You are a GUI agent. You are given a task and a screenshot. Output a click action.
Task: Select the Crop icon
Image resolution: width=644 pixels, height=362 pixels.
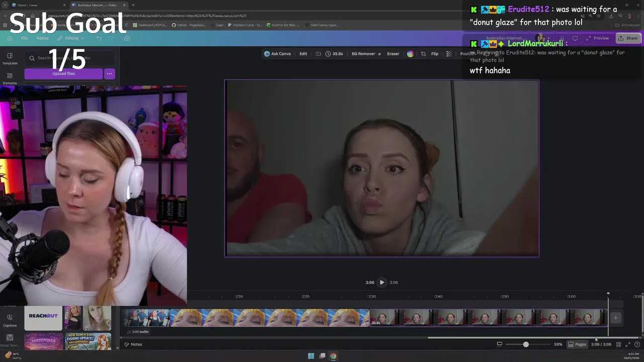[423, 54]
